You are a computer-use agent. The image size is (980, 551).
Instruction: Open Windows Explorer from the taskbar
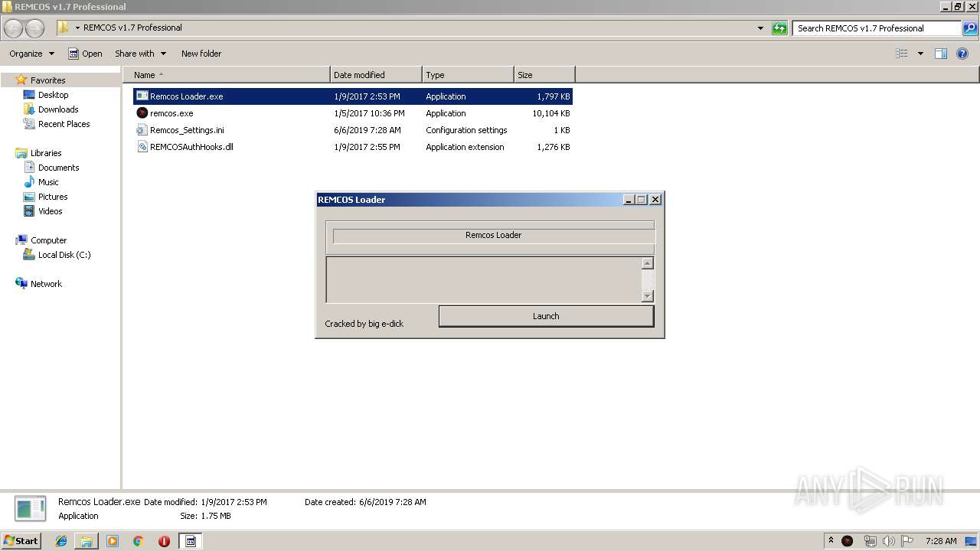click(87, 541)
